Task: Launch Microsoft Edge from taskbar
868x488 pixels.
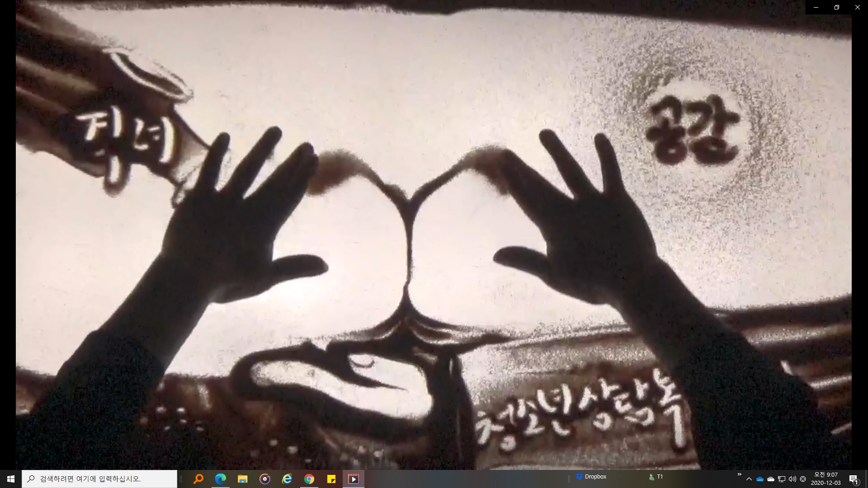Action: pos(221,479)
